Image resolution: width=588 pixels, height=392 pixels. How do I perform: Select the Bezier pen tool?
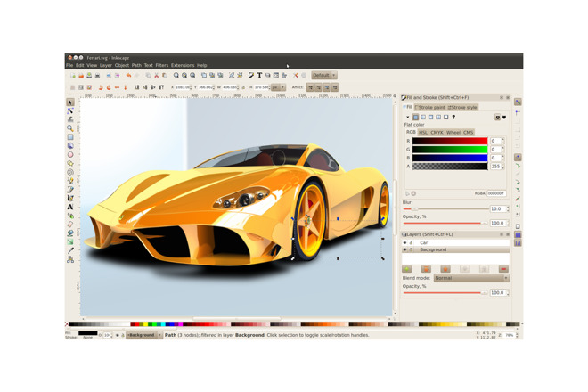click(70, 190)
